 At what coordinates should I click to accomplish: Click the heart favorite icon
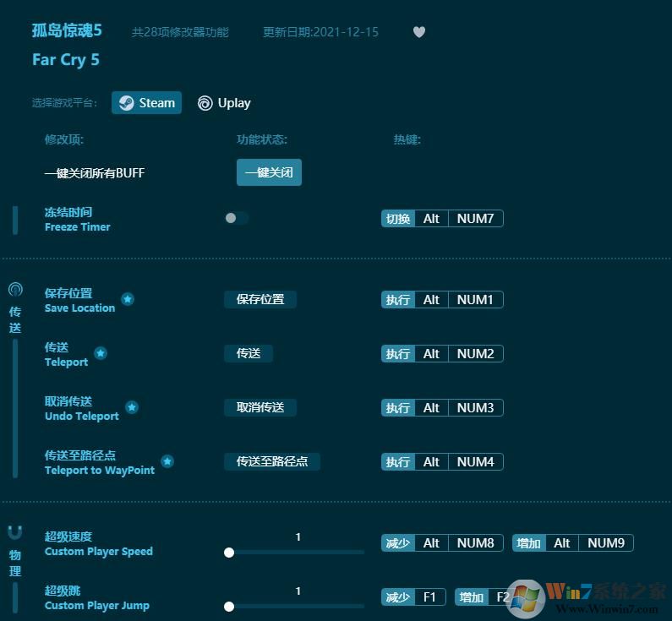(x=419, y=32)
